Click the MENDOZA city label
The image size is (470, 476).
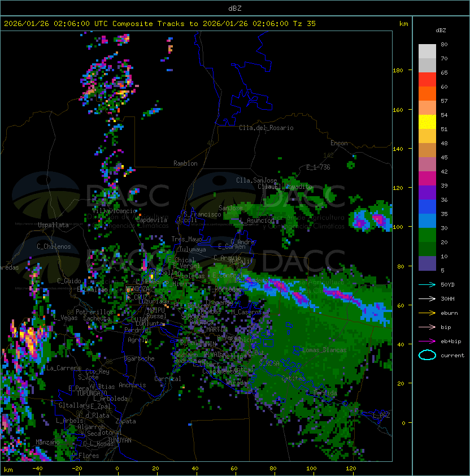point(137,289)
